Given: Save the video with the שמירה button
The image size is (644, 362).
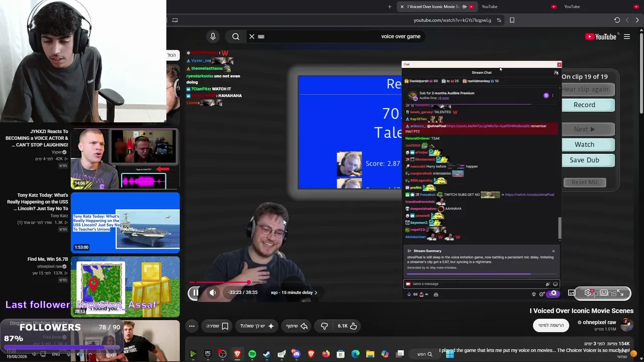Looking at the screenshot, I should pyautogui.click(x=217, y=326).
